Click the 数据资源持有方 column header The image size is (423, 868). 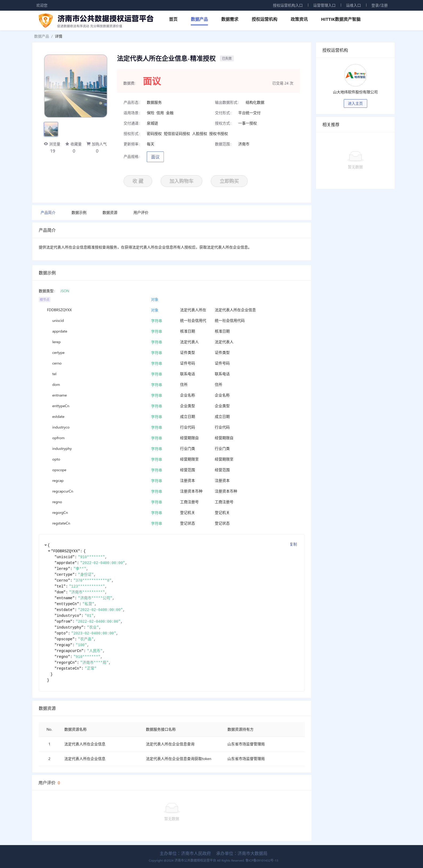[x=240, y=729]
